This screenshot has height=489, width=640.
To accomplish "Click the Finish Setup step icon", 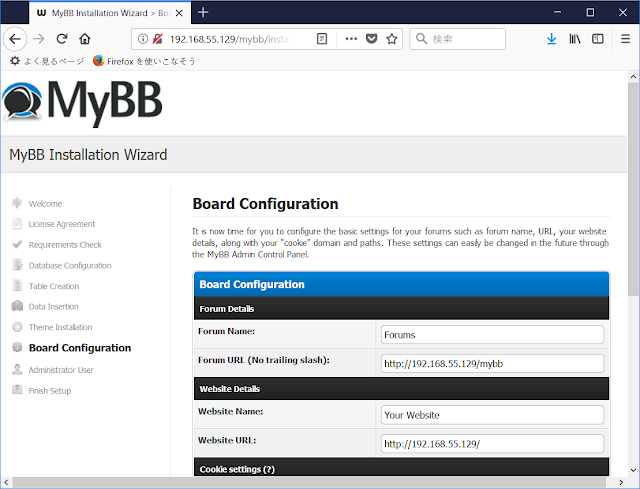I will click(x=17, y=390).
